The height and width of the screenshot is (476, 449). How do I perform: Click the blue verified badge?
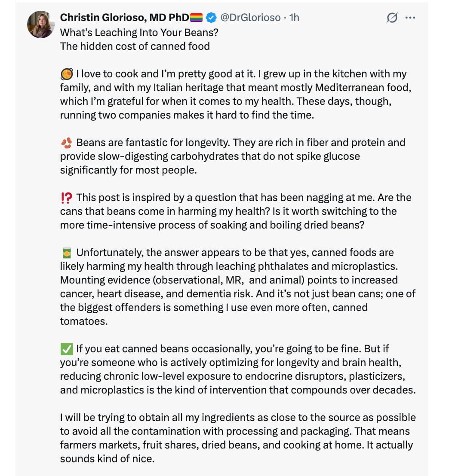pos(211,18)
